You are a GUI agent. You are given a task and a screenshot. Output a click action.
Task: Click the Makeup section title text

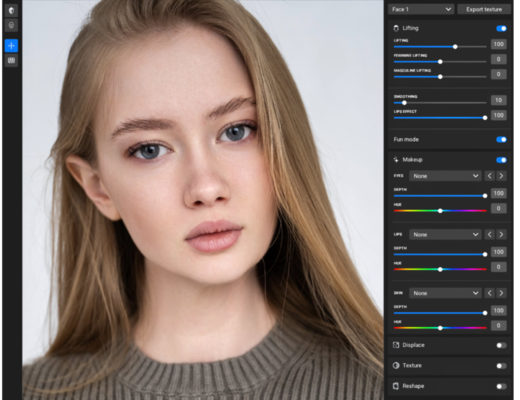pos(412,160)
